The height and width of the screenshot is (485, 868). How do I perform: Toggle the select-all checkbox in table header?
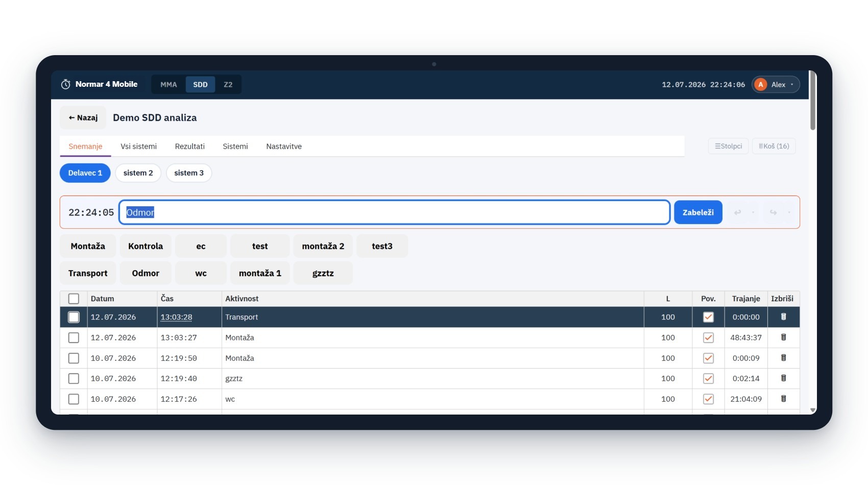point(74,299)
